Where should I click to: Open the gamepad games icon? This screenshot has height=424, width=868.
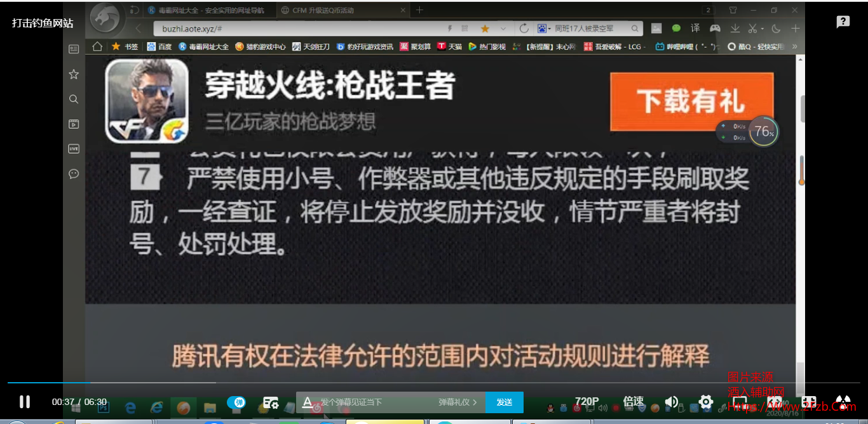715,29
